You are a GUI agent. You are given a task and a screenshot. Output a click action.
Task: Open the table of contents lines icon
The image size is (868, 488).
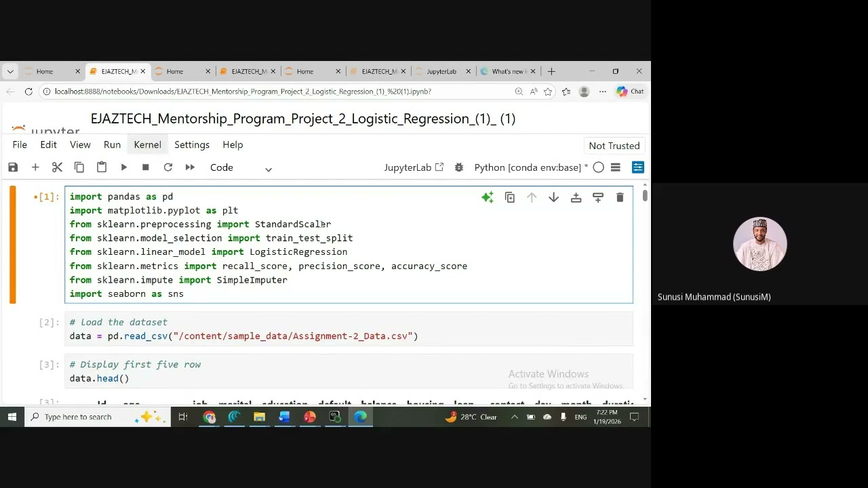point(616,167)
